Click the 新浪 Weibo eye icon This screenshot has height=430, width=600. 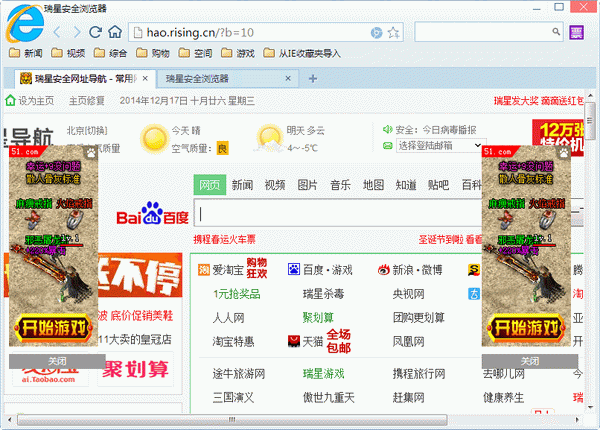pyautogui.click(x=383, y=270)
